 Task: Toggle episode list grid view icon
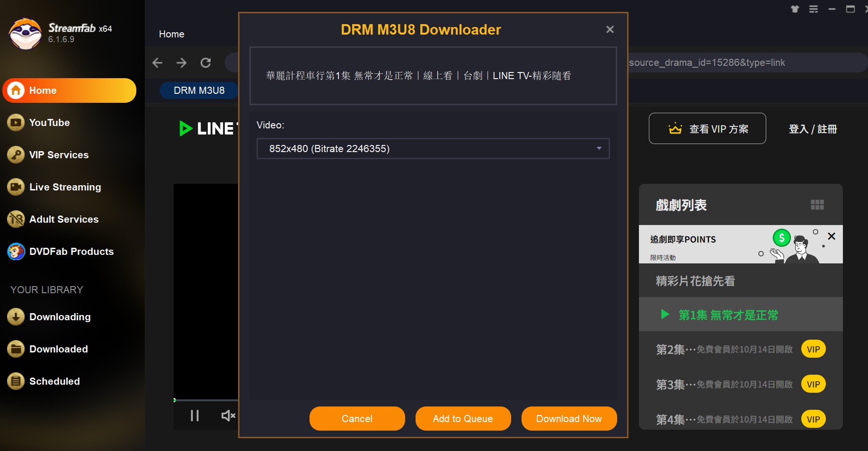coord(817,205)
